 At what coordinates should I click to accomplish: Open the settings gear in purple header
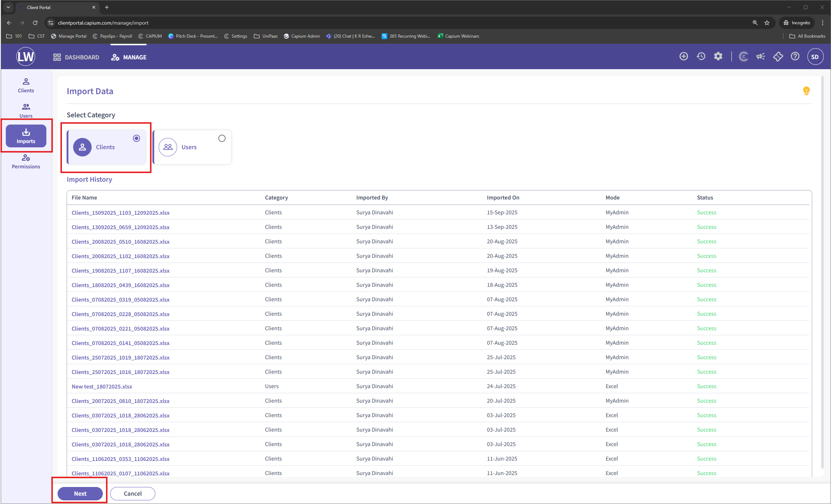(718, 56)
